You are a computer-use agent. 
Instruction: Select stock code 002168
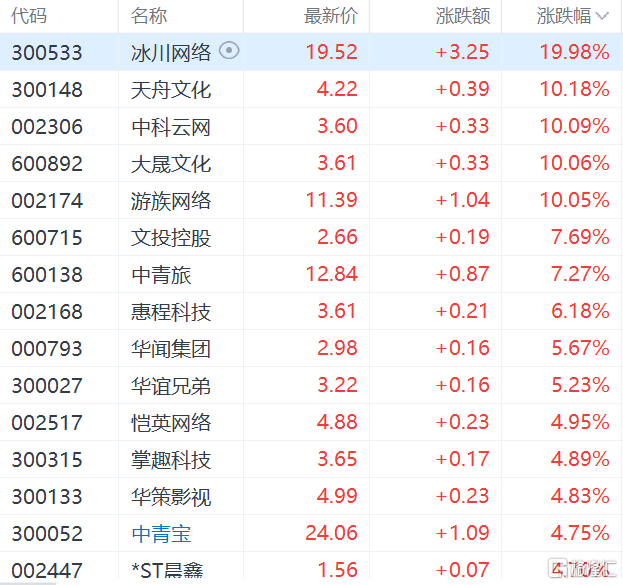pos(47,312)
